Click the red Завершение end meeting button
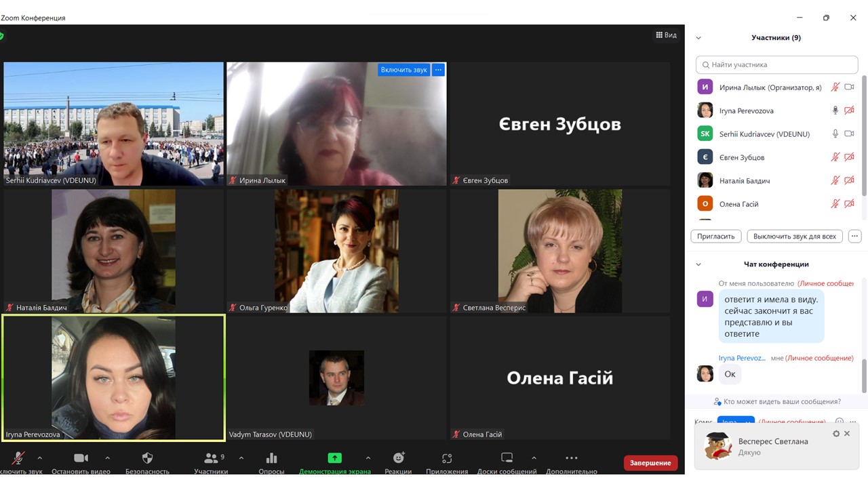Screen dimensions: 868x488 tap(650, 463)
